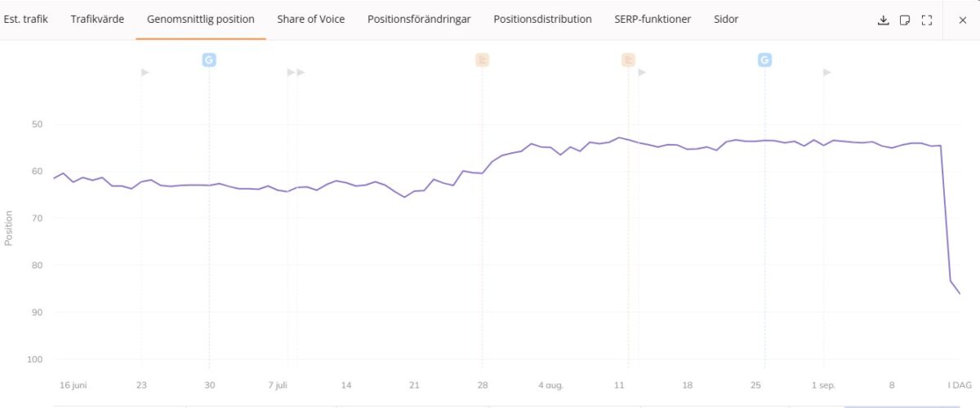This screenshot has width=980, height=408.
Task: Click the Google update marker above 25 August
Action: [x=764, y=60]
